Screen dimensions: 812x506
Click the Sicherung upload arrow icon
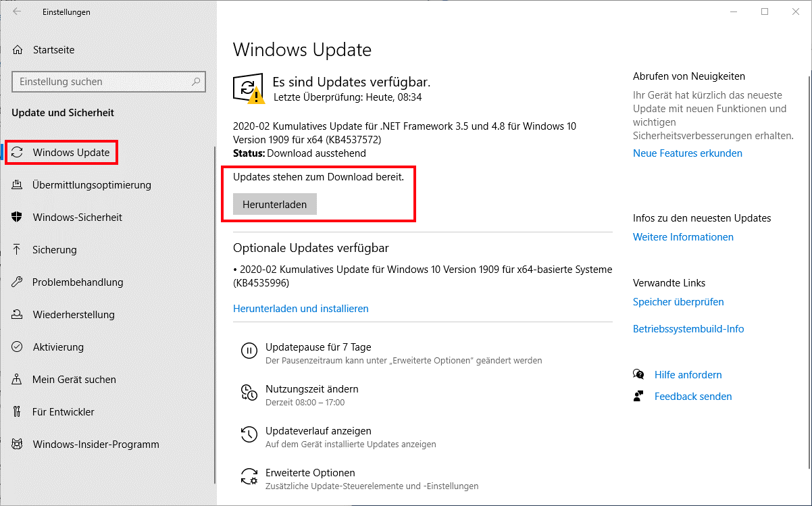18,250
